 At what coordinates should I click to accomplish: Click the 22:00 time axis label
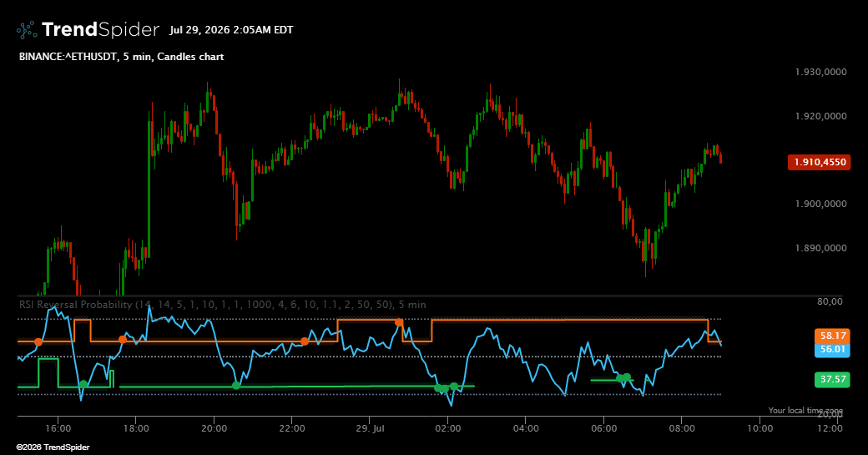coord(292,428)
